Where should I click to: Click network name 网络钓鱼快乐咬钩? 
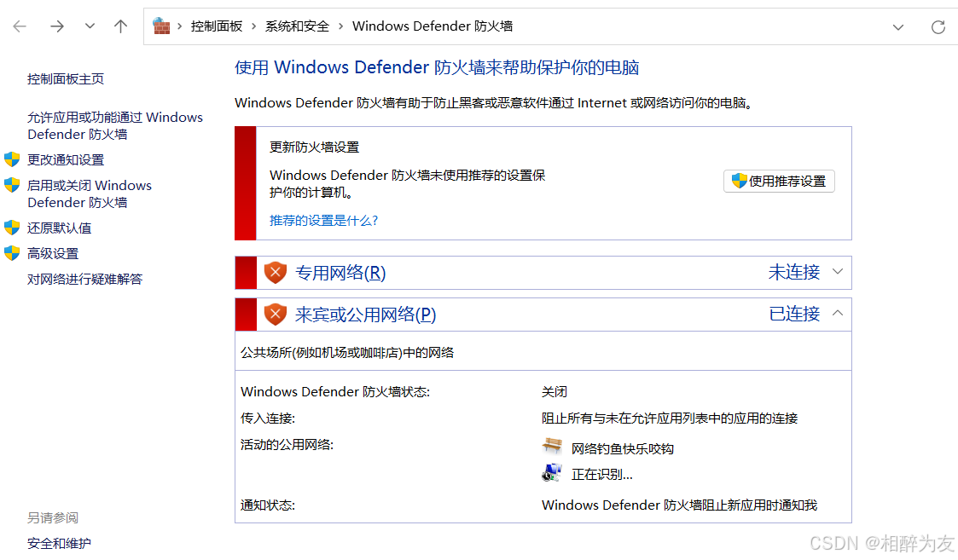tap(622, 449)
